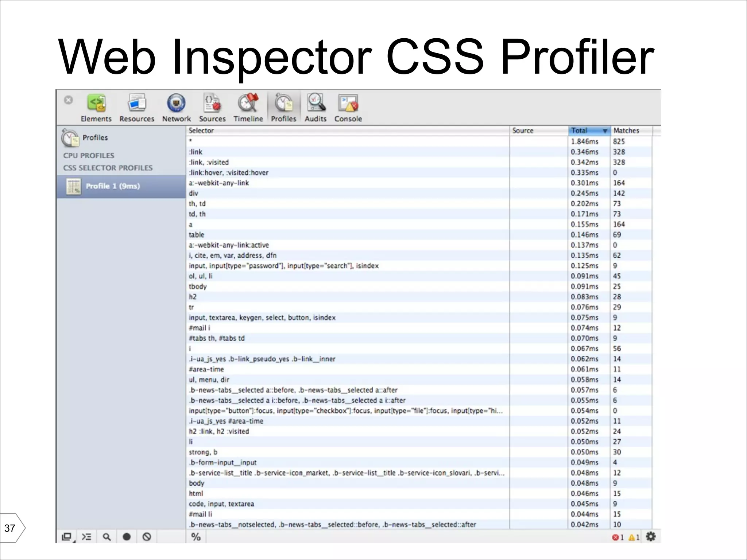Sort by the Matches column header
747x560 pixels.
(x=631, y=131)
